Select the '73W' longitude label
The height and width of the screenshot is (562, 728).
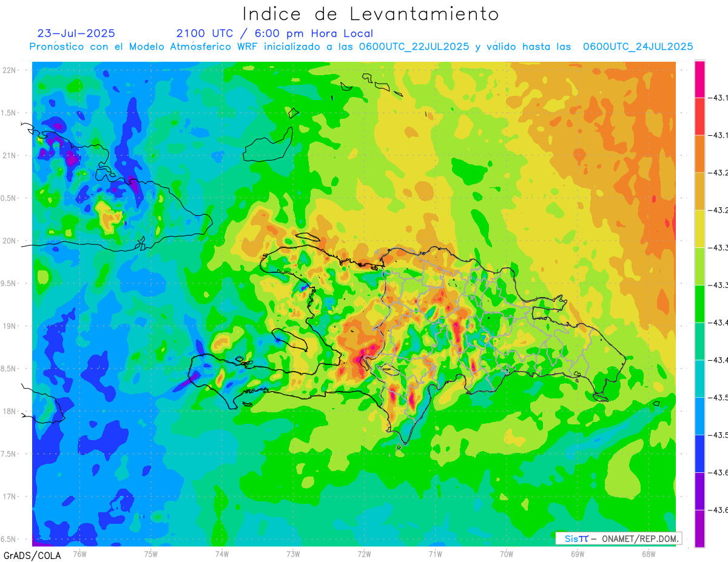293,554
